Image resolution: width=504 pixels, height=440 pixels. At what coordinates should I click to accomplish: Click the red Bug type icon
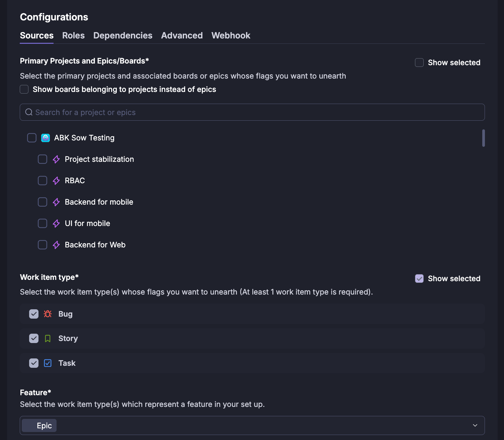coord(48,314)
